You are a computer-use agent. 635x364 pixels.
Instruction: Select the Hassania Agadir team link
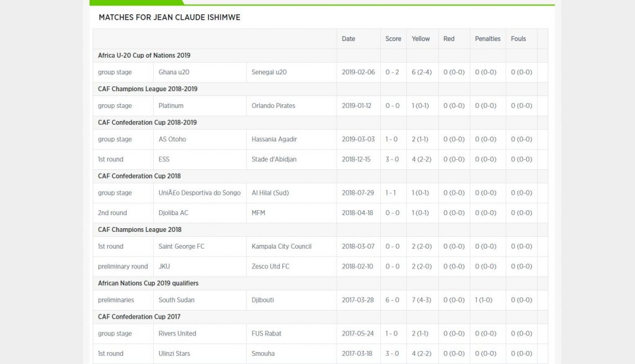pos(274,139)
